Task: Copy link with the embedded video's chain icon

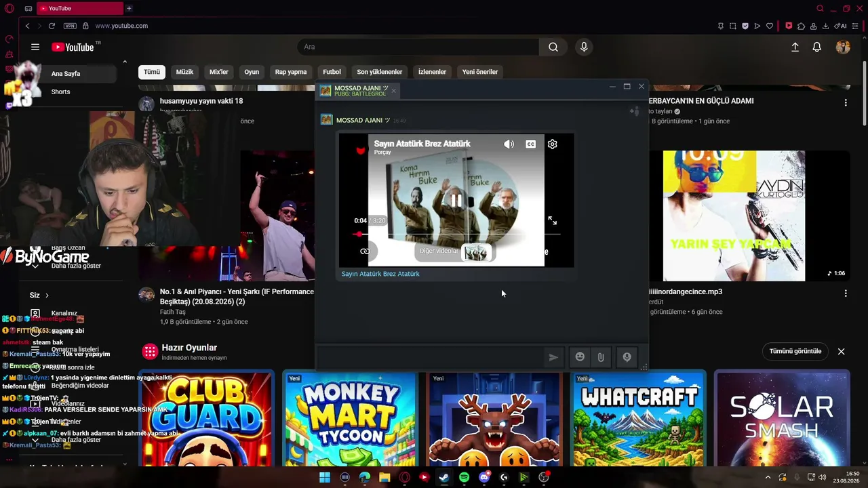Action: pyautogui.click(x=365, y=251)
